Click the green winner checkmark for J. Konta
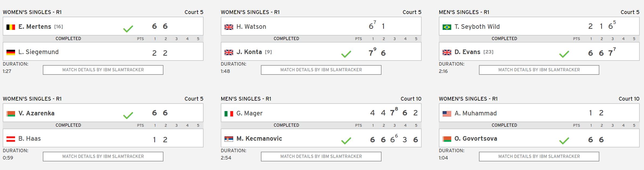The image size is (644, 170). point(346,54)
